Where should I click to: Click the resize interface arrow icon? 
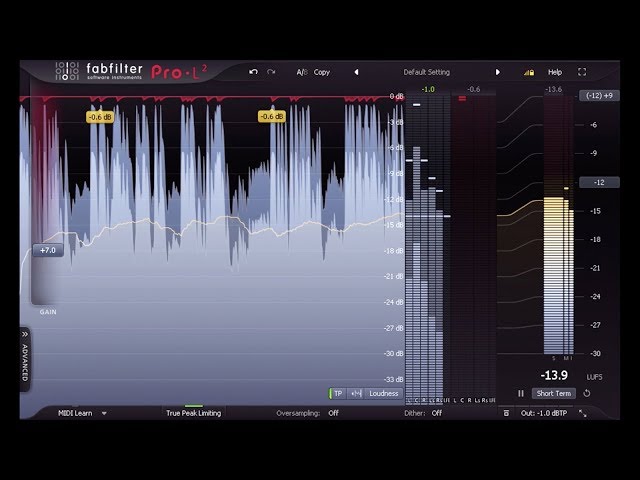[x=582, y=413]
